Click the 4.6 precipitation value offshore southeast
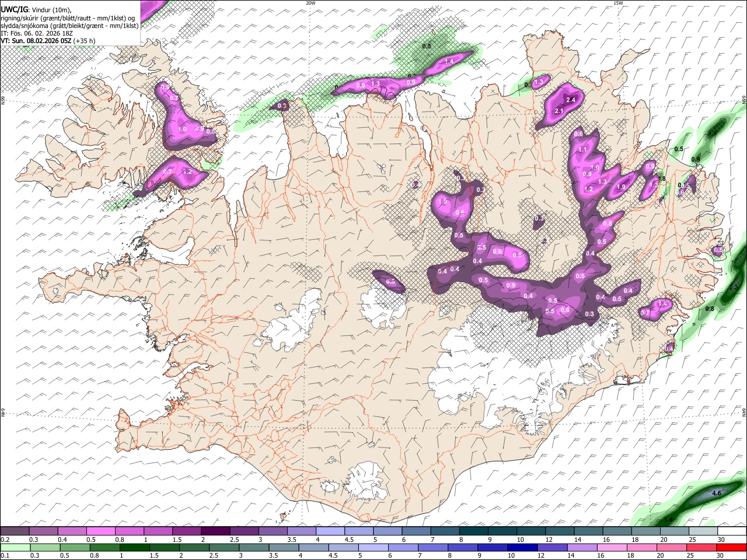This screenshot has height=560, width=747. (x=717, y=494)
